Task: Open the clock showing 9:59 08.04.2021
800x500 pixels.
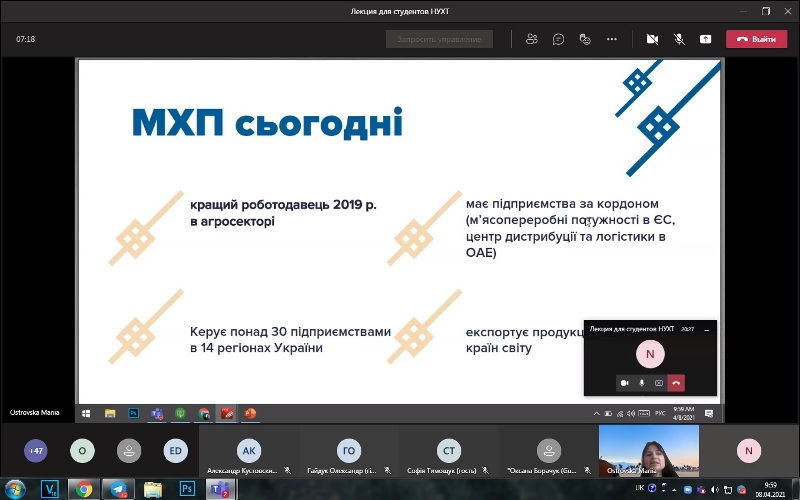Action: tap(770, 490)
